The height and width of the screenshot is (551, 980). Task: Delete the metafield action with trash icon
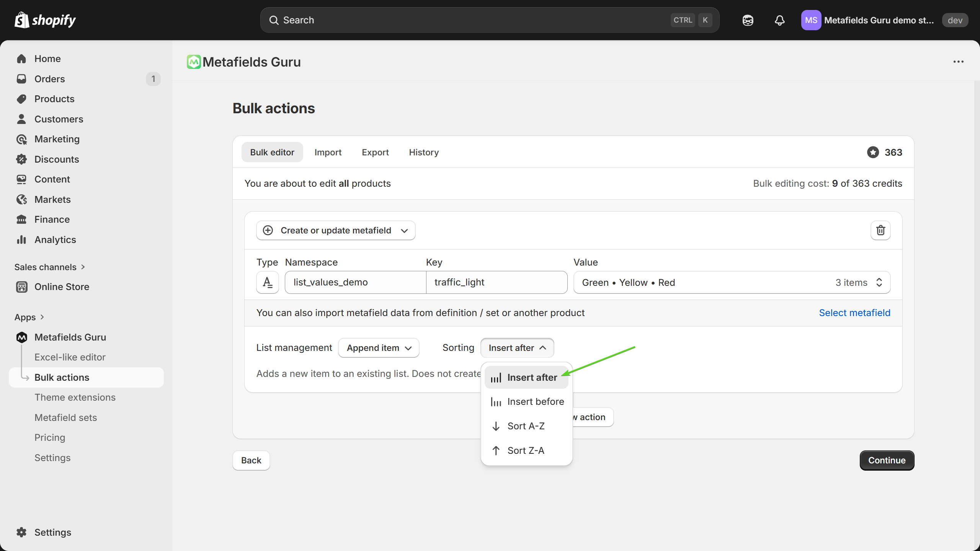pos(880,230)
